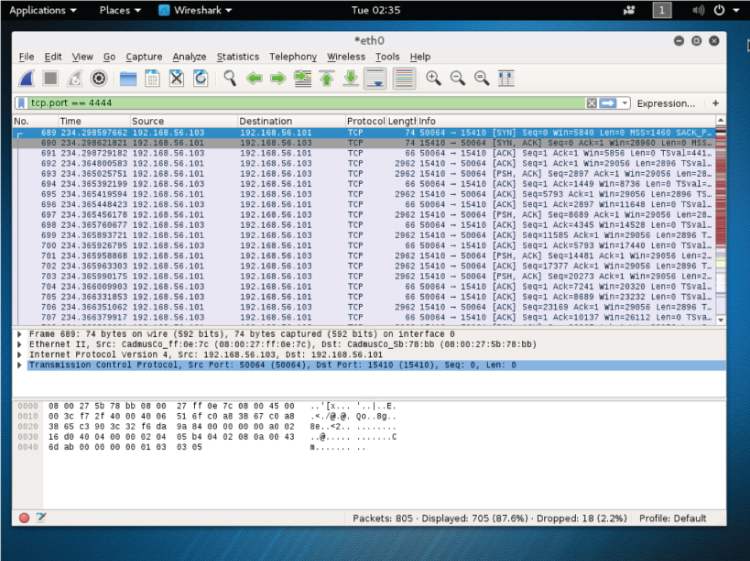Viewport: 750px width, 561px height.
Task: Open the Edit menu
Action: (53, 56)
